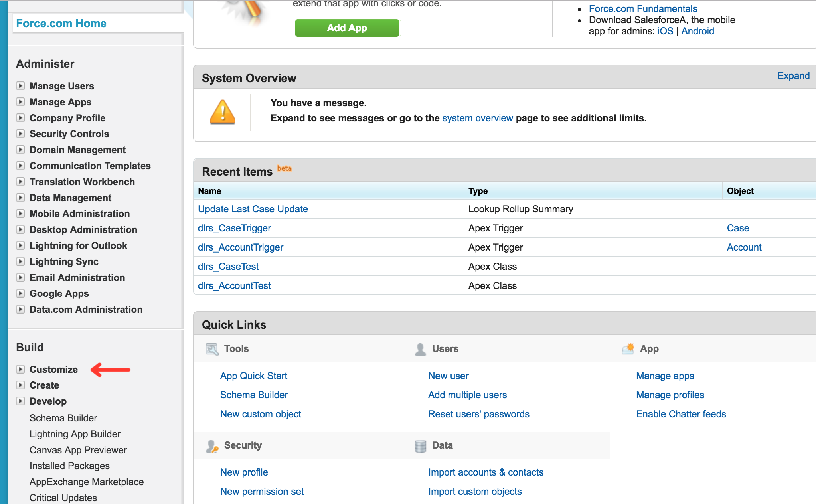Click the Data database icon

tap(420, 446)
